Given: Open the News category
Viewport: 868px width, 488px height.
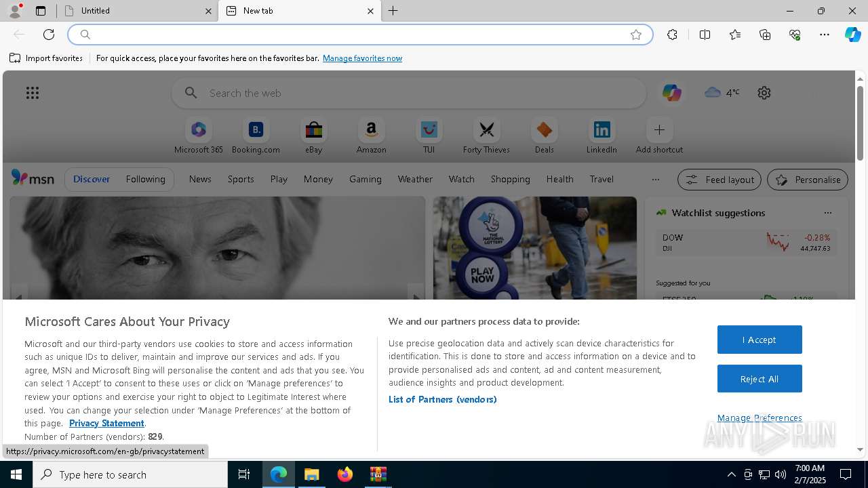Looking at the screenshot, I should (x=200, y=179).
